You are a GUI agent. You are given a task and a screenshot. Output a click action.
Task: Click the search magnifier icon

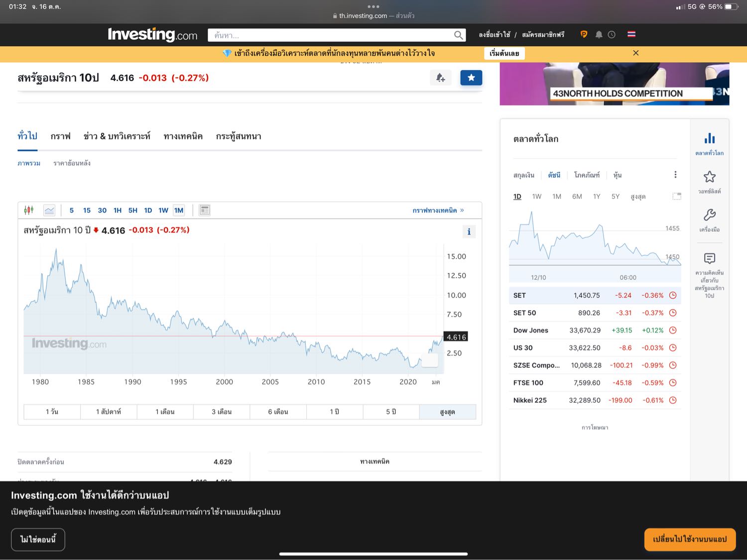tap(458, 35)
